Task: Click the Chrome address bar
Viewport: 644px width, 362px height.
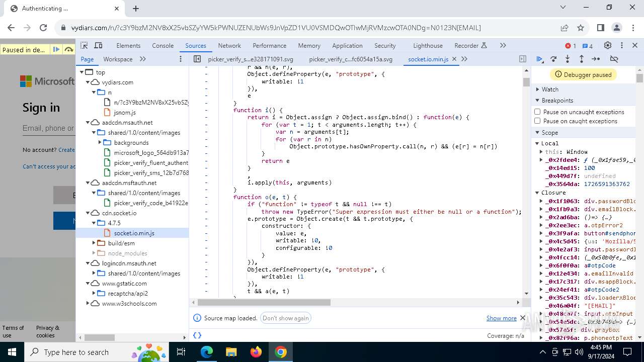Action: pos(307,28)
